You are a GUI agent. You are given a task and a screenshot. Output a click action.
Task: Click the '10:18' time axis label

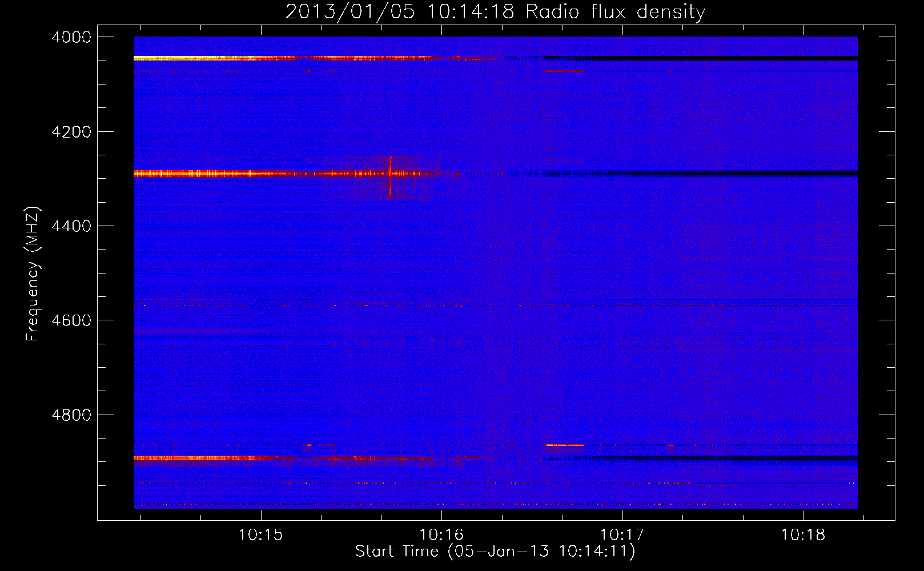(x=803, y=535)
